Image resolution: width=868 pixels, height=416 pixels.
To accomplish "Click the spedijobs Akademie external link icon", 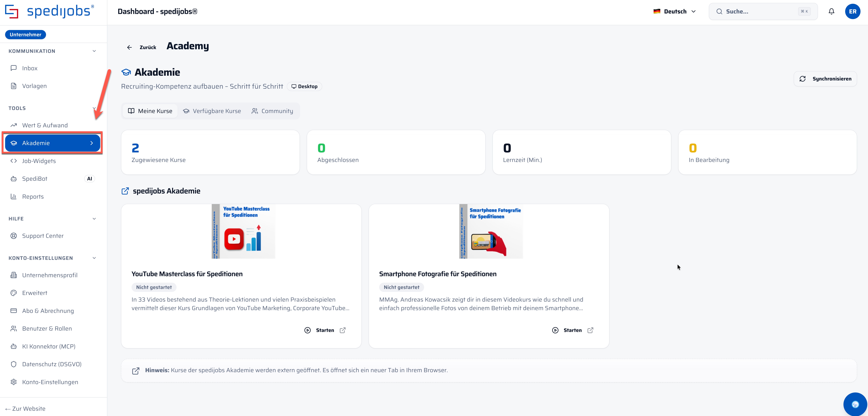I will 125,191.
